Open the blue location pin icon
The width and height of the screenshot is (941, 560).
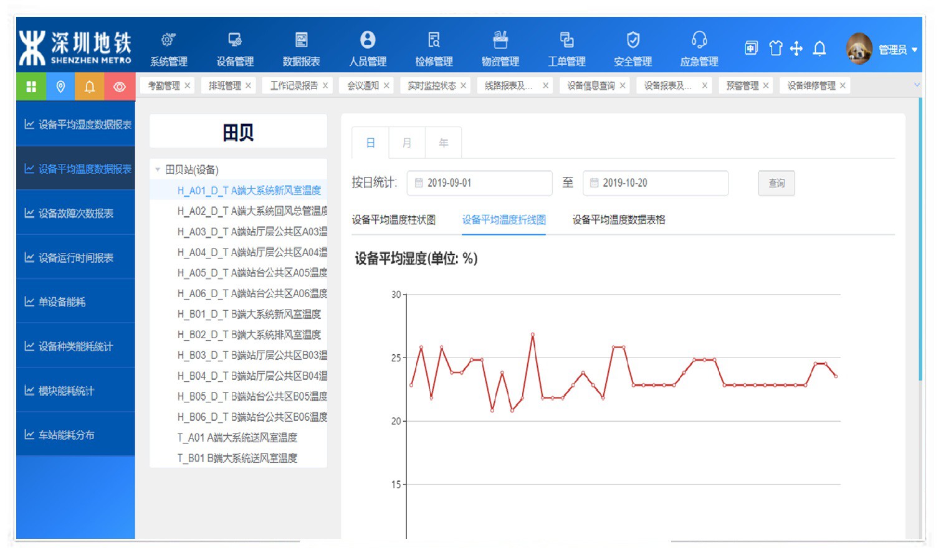coord(60,86)
